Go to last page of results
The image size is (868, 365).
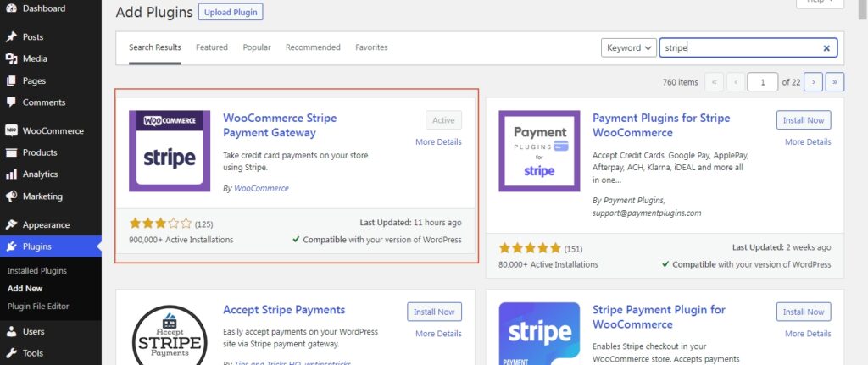[835, 82]
